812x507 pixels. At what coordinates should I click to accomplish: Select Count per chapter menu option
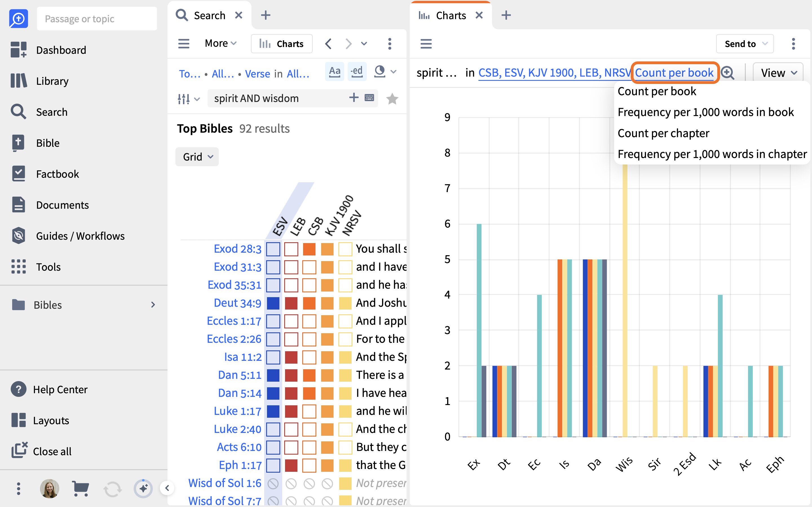[663, 133]
